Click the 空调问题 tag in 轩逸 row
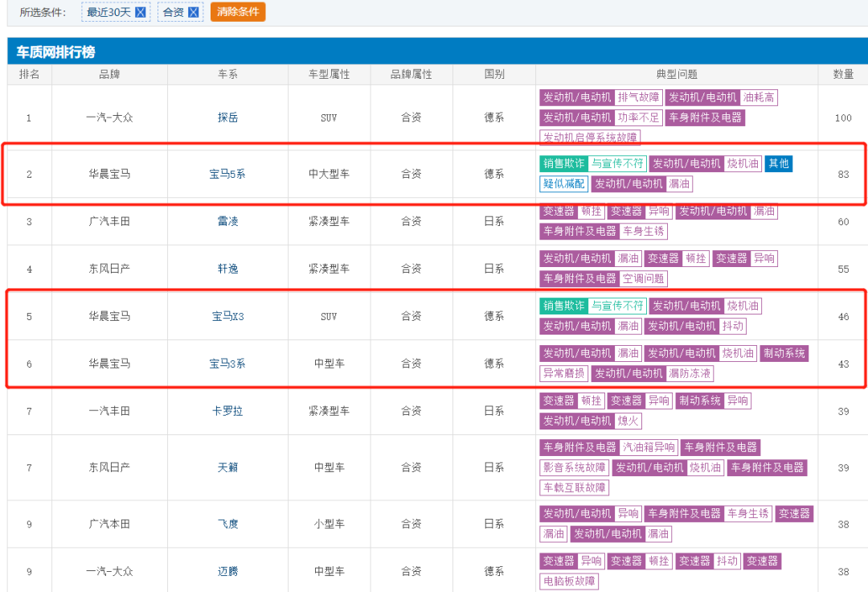This screenshot has width=868, height=592. click(x=643, y=278)
